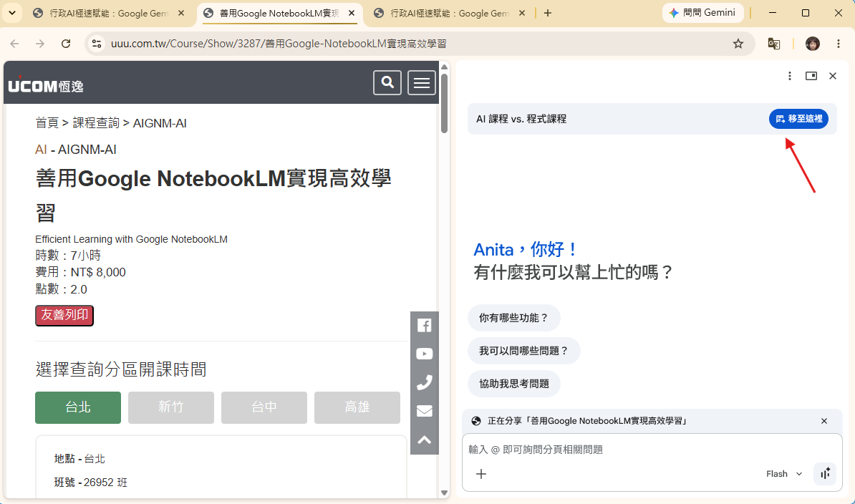Click the page scrollbar thumb

[x=445, y=103]
